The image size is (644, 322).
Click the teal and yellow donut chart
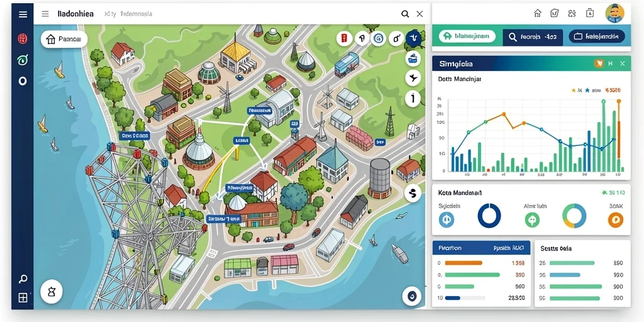pyautogui.click(x=574, y=216)
